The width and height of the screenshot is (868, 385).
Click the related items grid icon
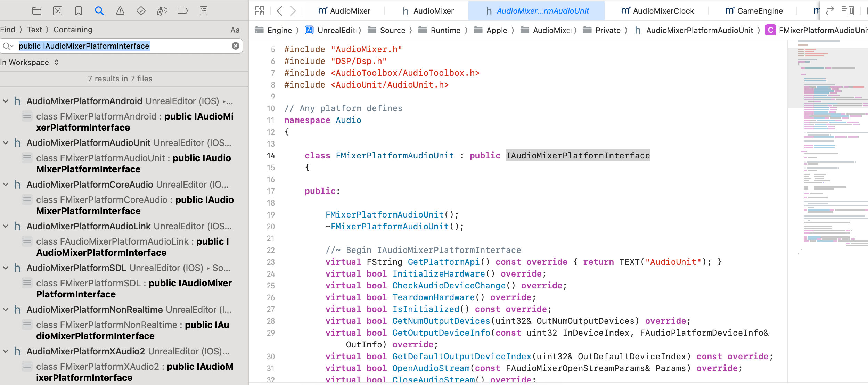click(x=260, y=11)
